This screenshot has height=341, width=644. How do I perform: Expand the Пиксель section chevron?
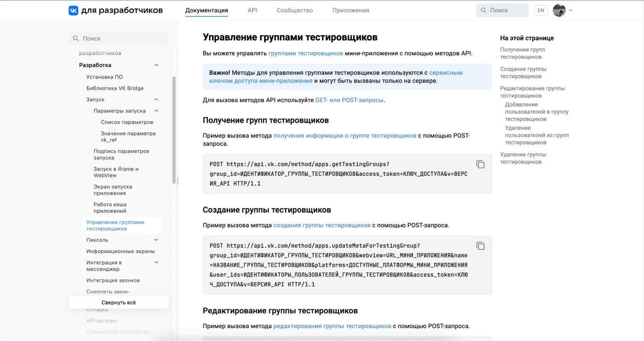coord(156,240)
